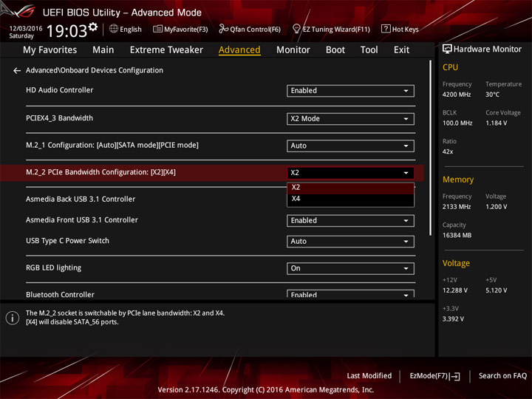Click the PCIEX4_3 Bandwidth label

click(59, 118)
